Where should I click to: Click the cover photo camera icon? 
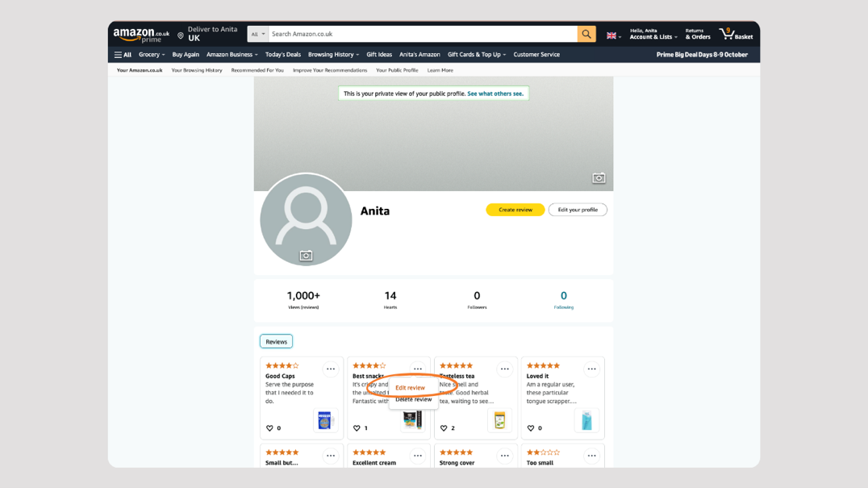[599, 178]
